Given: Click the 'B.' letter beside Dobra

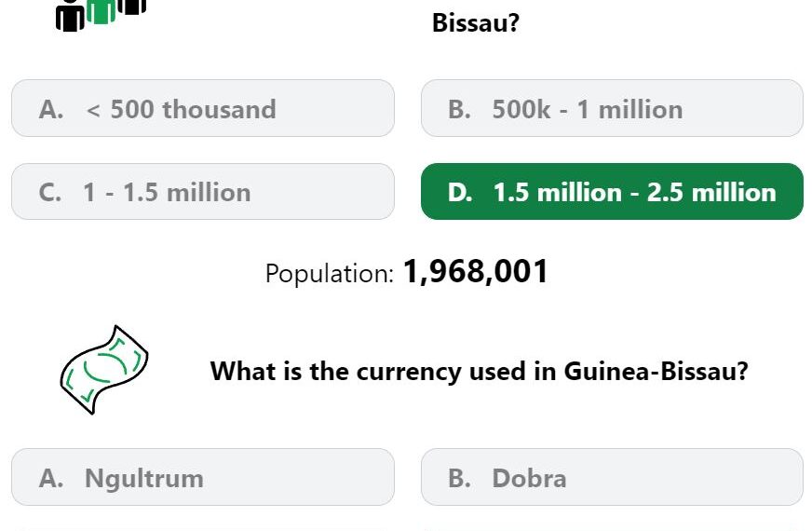Looking at the screenshot, I should [x=460, y=478].
